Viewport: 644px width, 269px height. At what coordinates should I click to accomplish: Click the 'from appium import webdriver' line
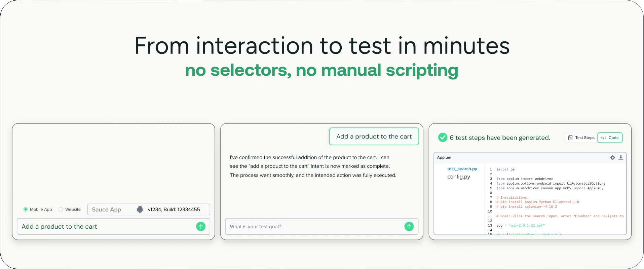pos(525,179)
